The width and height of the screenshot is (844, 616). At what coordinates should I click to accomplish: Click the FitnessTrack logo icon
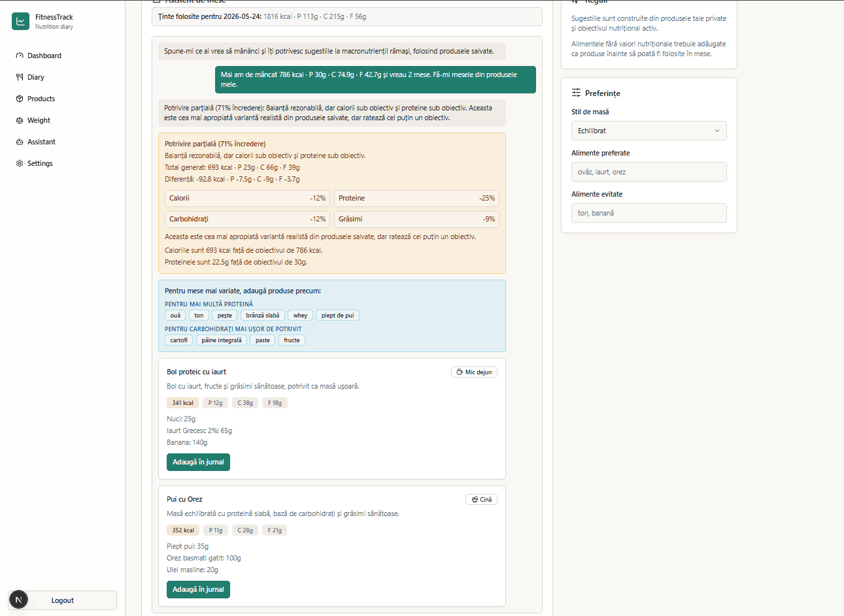click(21, 22)
